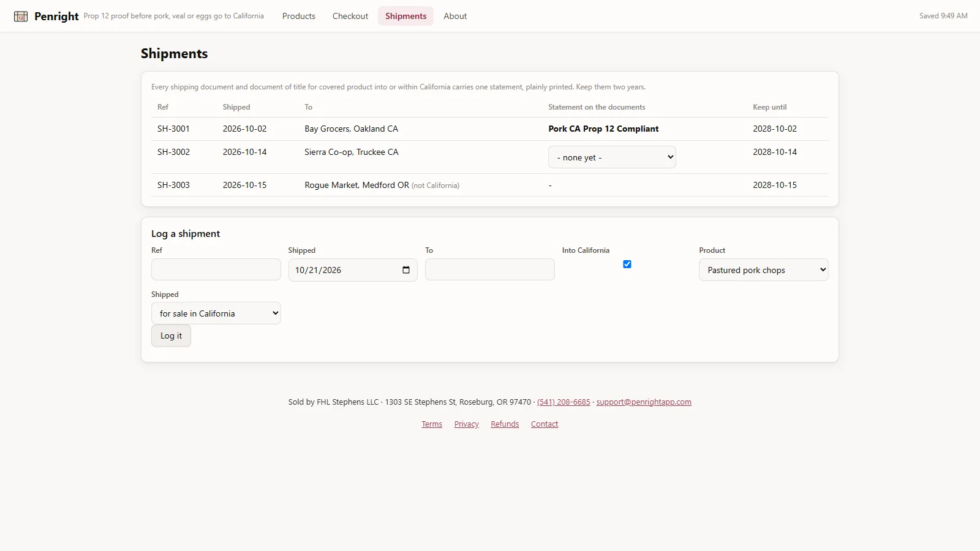Email support@penrightapp.com link

644,402
